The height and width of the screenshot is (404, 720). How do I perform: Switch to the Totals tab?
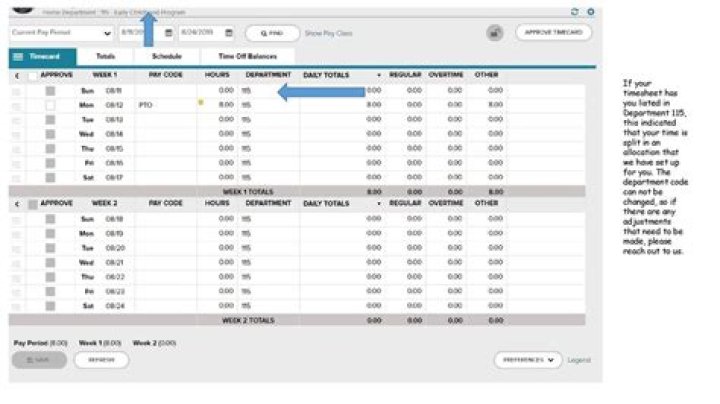point(105,56)
